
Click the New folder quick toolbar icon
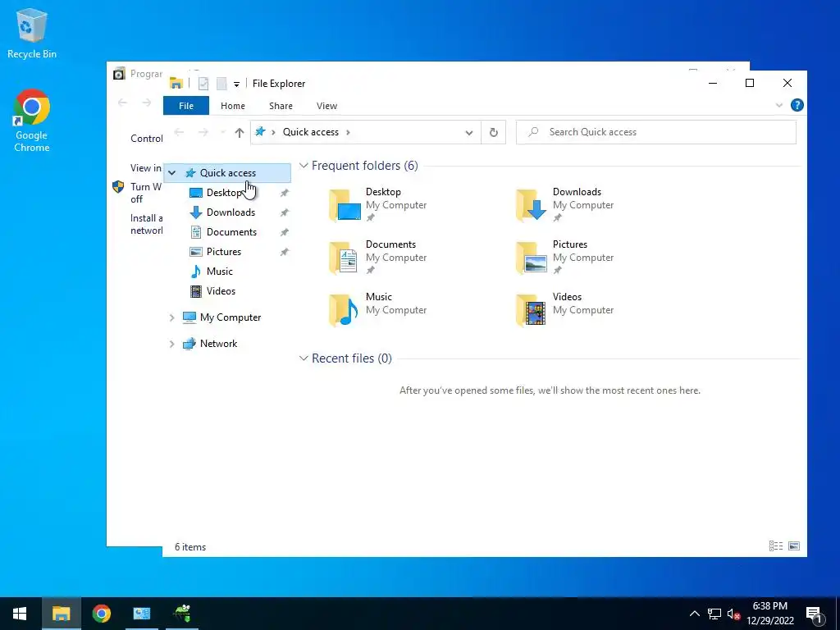pyautogui.click(x=221, y=84)
